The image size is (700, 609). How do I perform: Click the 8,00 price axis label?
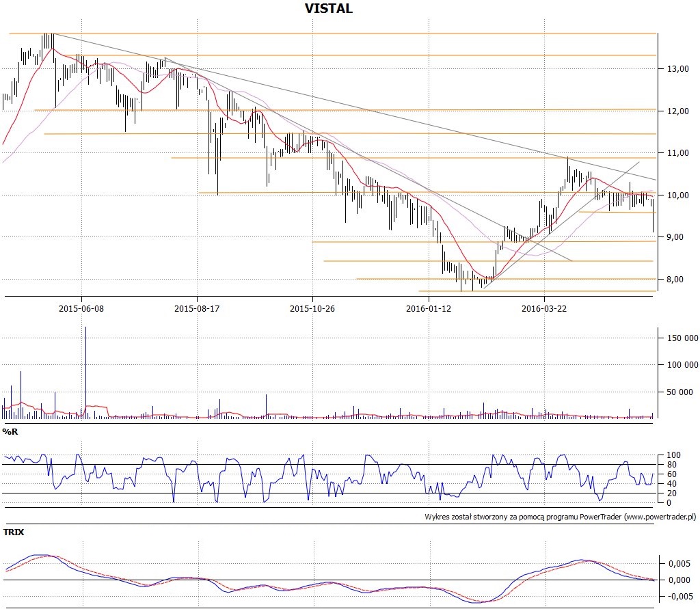tap(675, 280)
